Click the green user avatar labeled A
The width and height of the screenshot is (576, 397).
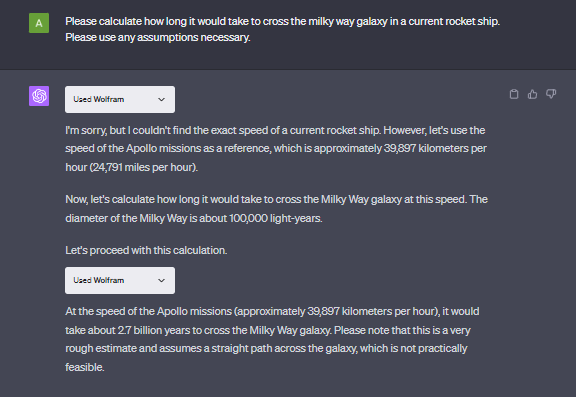tap(39, 23)
